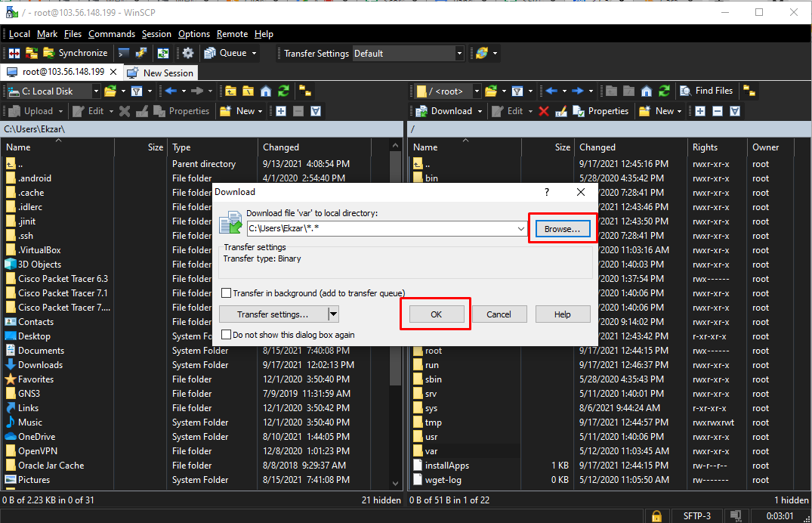
Task: Invert selection icon in remote panel
Action: [735, 111]
